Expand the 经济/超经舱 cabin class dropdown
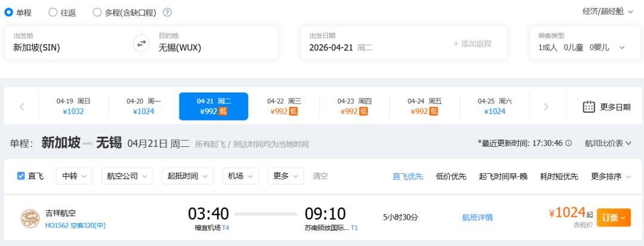Viewport: 644px width, 246px height. tap(607, 11)
